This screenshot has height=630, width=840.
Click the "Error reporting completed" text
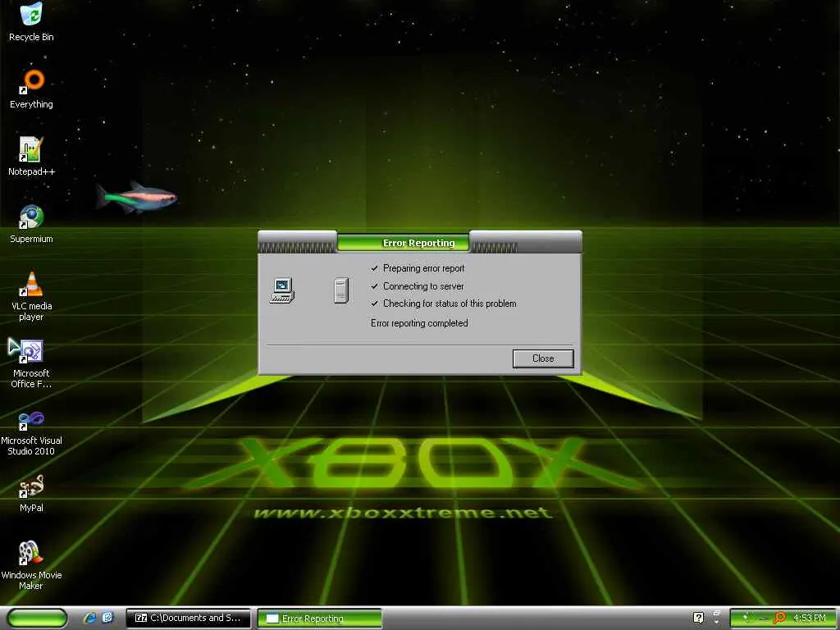419,323
